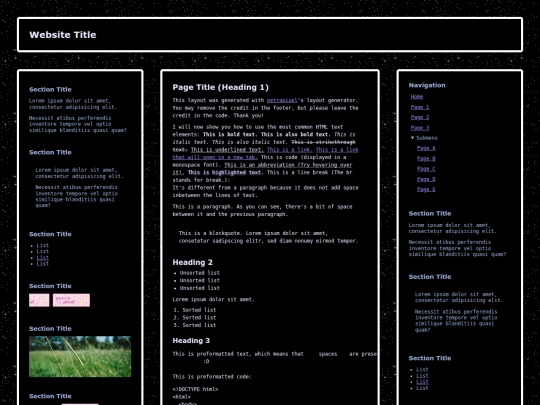540x405 pixels.
Task: Click the strikethrough text in the paragraph
Action: tap(323, 142)
